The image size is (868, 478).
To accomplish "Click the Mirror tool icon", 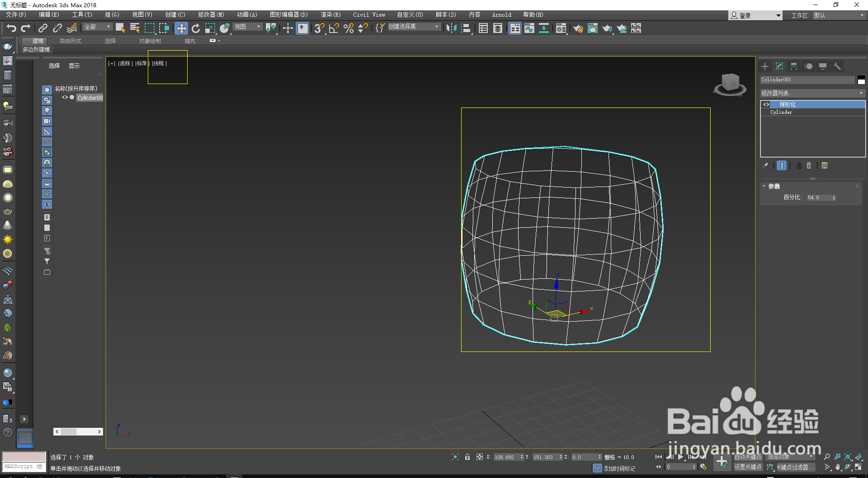I will [451, 28].
